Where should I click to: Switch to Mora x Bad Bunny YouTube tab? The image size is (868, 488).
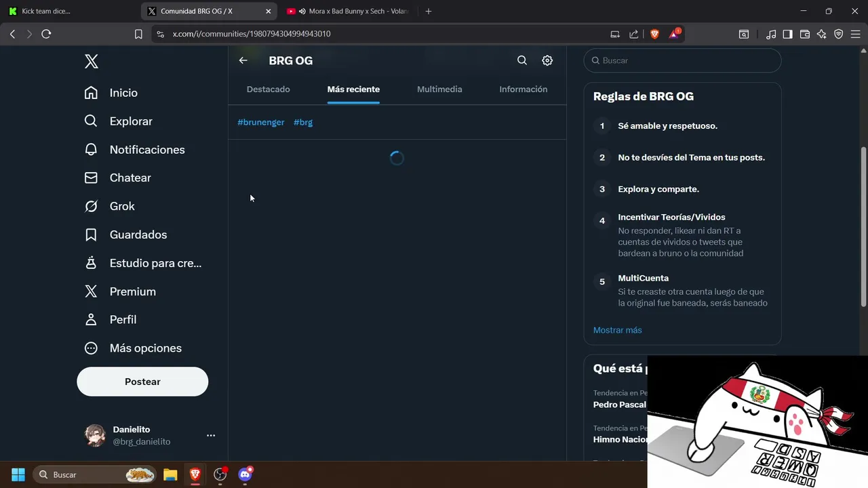click(349, 11)
